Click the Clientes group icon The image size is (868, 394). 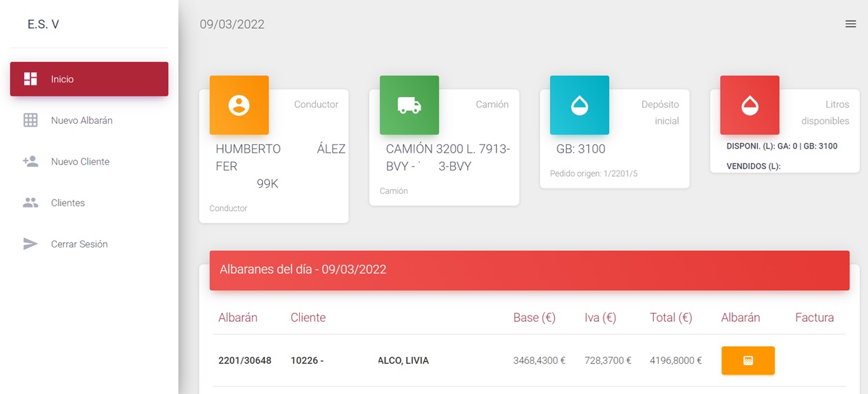click(30, 203)
